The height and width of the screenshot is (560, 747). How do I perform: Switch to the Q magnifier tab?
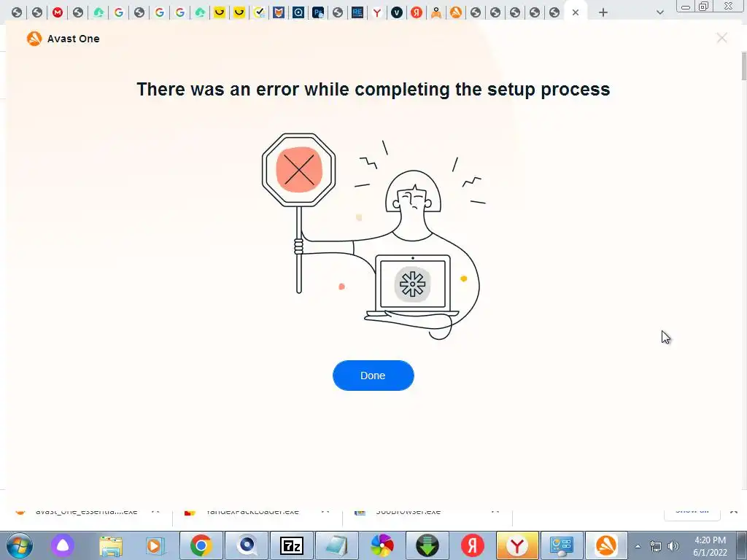(x=298, y=12)
